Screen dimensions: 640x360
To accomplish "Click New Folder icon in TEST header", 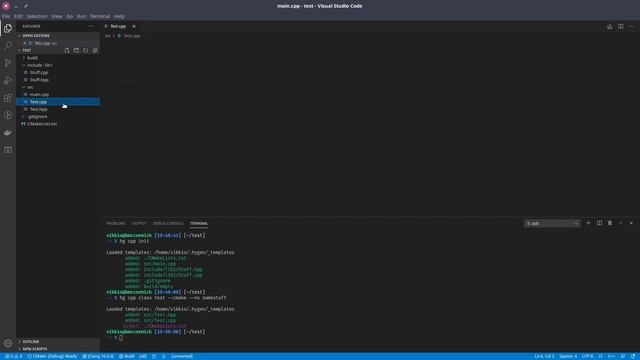I will (76, 50).
